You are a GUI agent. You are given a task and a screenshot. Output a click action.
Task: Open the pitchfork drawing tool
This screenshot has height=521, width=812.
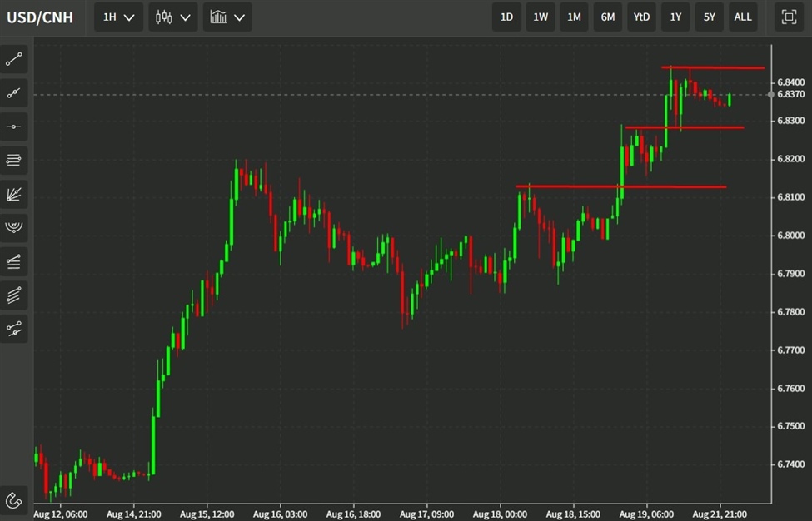(14, 260)
